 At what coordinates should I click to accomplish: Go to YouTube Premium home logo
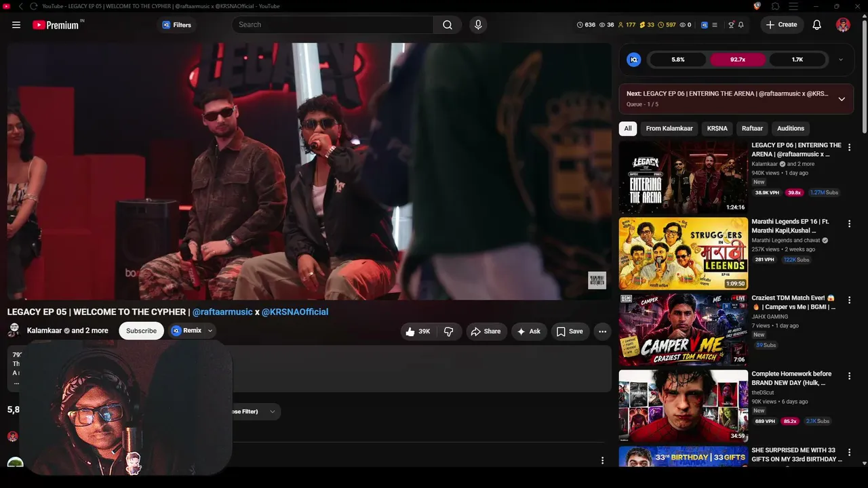point(58,25)
